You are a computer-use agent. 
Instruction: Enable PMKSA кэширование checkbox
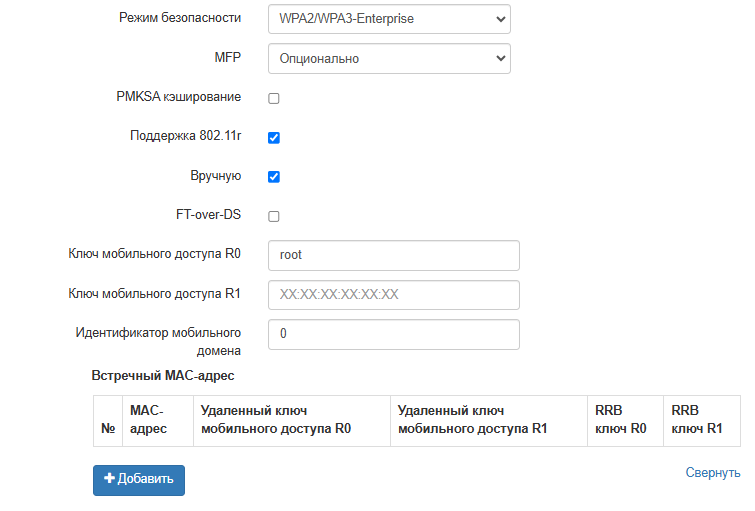tap(274, 98)
